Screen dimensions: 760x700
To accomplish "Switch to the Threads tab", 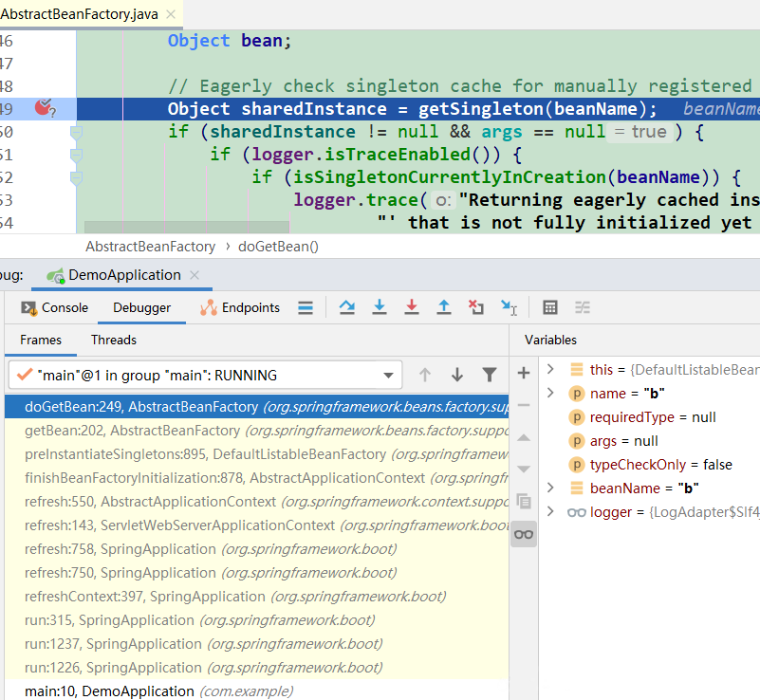I will tap(114, 341).
